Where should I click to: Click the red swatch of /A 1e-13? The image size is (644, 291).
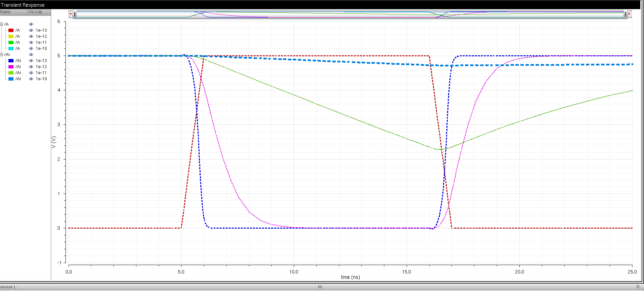click(11, 30)
